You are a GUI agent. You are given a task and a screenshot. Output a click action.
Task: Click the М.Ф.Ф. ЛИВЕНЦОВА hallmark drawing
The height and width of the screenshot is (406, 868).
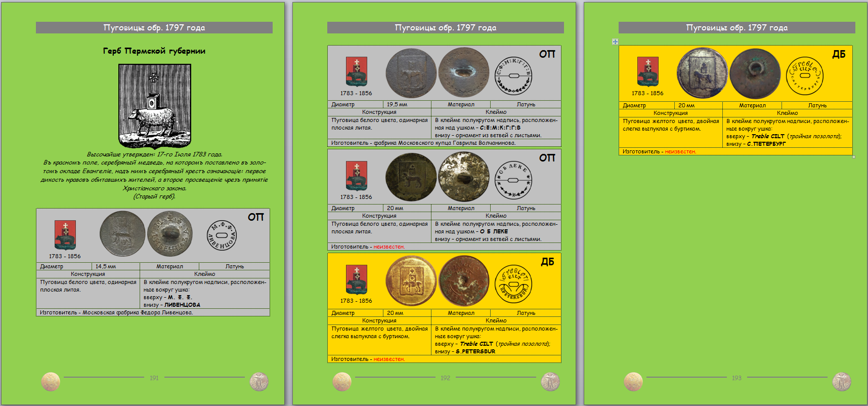pos(222,235)
